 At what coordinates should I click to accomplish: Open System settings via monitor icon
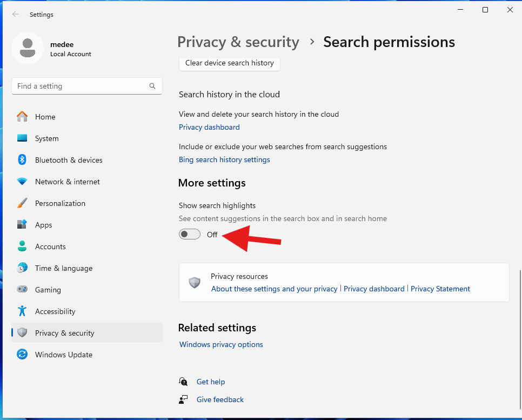click(x=22, y=138)
